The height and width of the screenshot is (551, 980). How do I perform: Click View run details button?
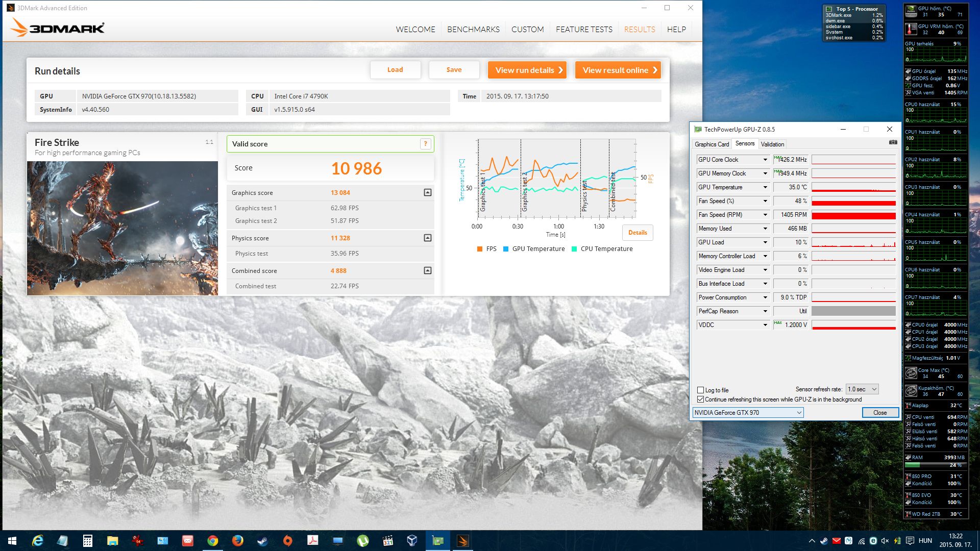[x=527, y=70]
